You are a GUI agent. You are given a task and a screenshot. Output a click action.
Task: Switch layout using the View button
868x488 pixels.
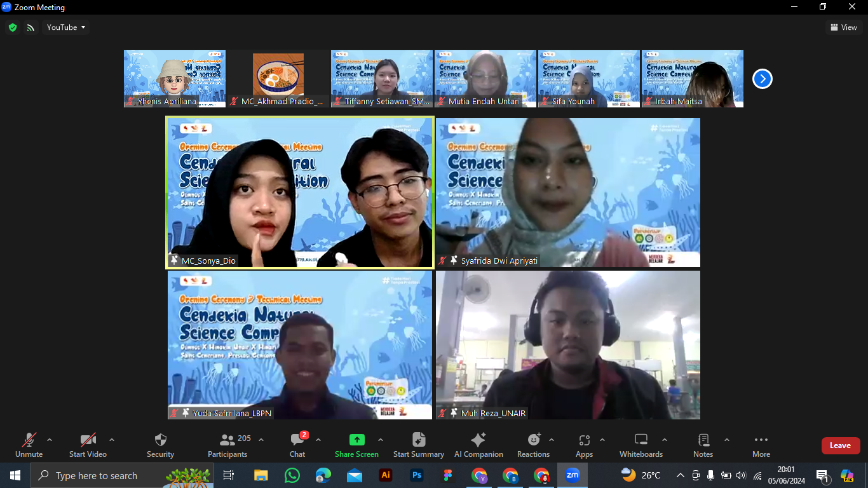(x=843, y=27)
